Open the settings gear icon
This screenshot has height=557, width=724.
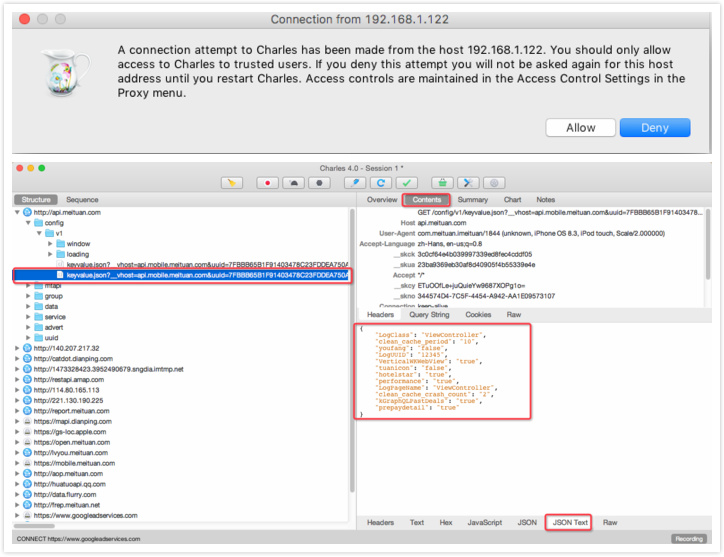pos(494,183)
